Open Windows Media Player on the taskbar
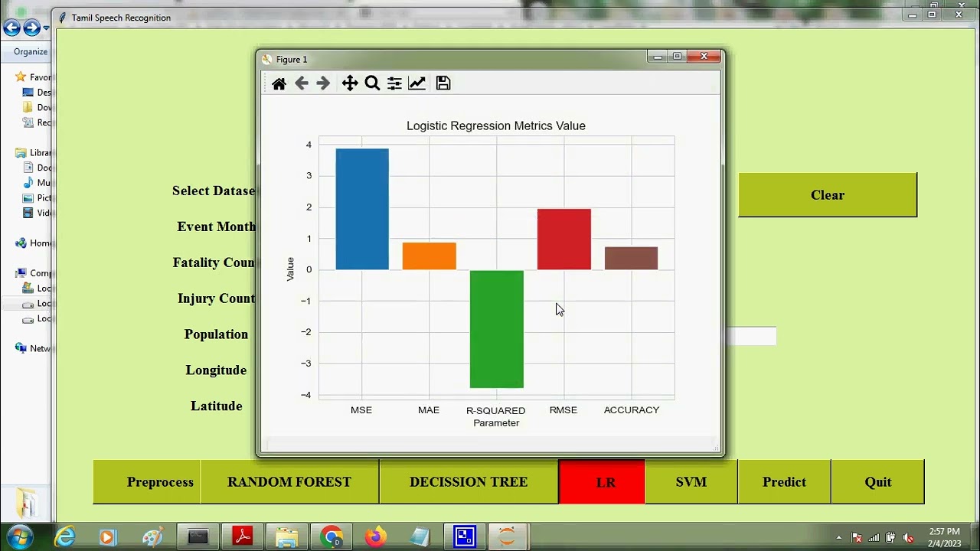980x551 pixels. click(107, 537)
